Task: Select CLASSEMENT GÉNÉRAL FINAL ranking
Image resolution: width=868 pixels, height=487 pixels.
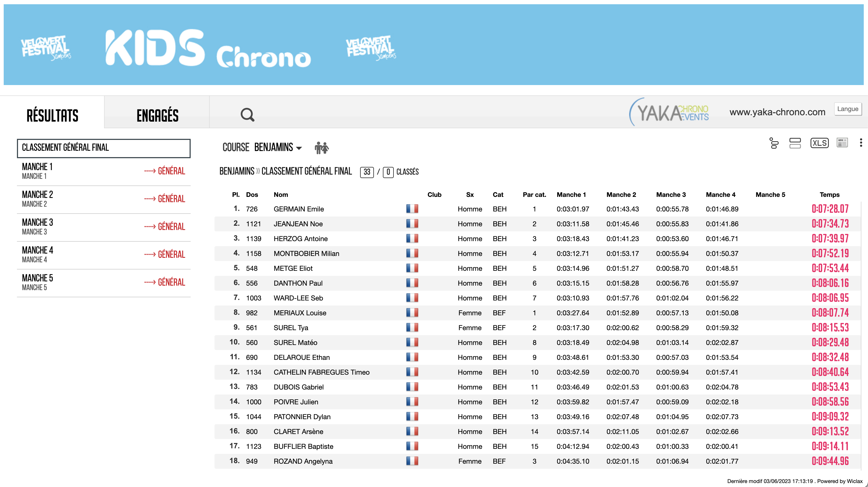Action: pos(104,148)
